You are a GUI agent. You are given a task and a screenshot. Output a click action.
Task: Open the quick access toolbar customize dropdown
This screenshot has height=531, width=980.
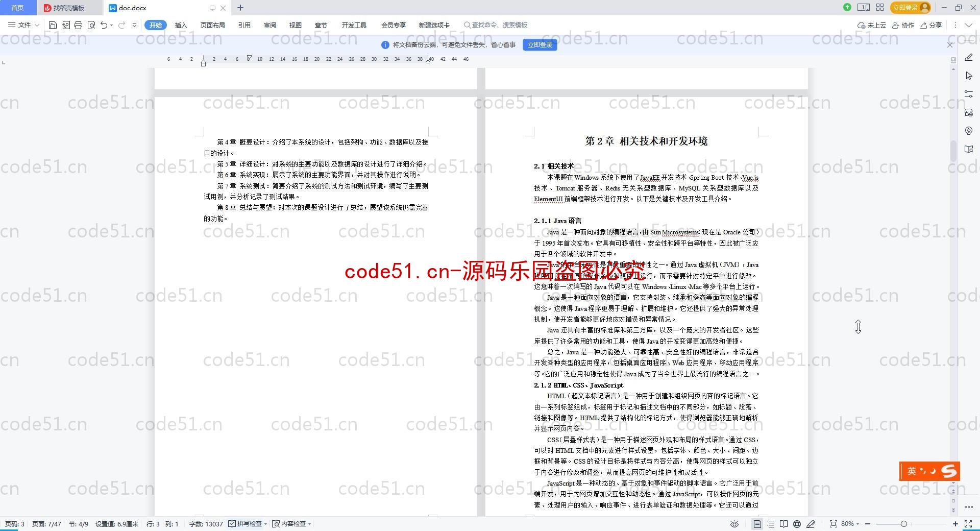[134, 25]
